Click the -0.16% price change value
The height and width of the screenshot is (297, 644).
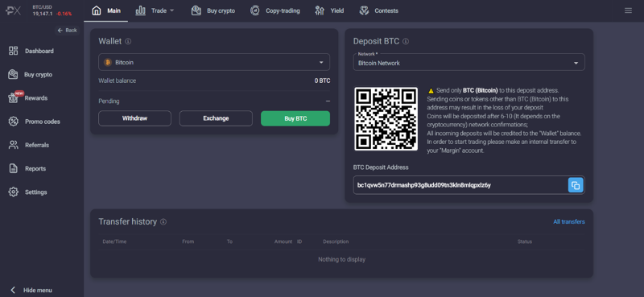(x=64, y=14)
